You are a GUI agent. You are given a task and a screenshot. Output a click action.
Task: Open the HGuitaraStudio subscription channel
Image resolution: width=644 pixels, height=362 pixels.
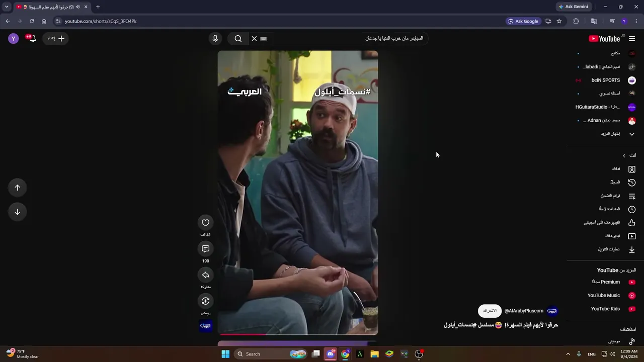pyautogui.click(x=605, y=107)
